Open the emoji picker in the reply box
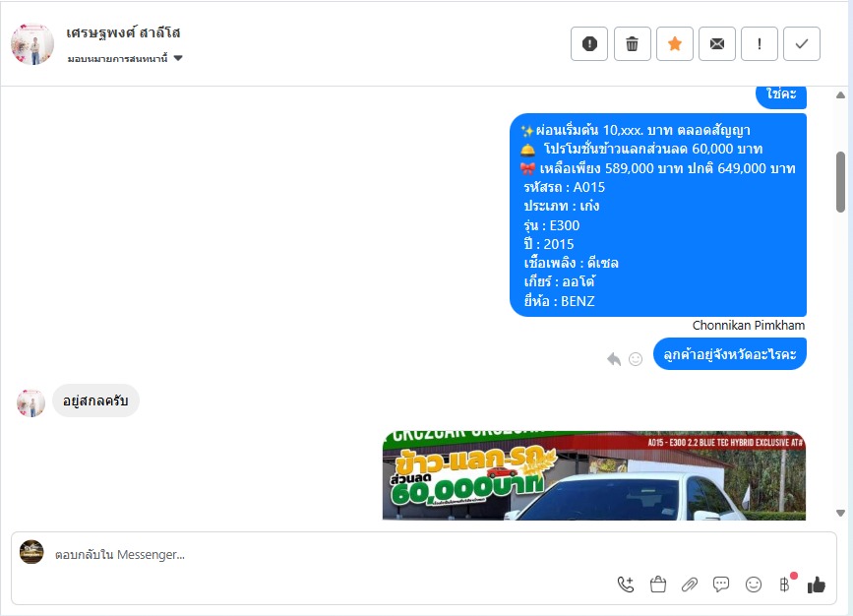Screen dimensions: 853x616 point(754,585)
